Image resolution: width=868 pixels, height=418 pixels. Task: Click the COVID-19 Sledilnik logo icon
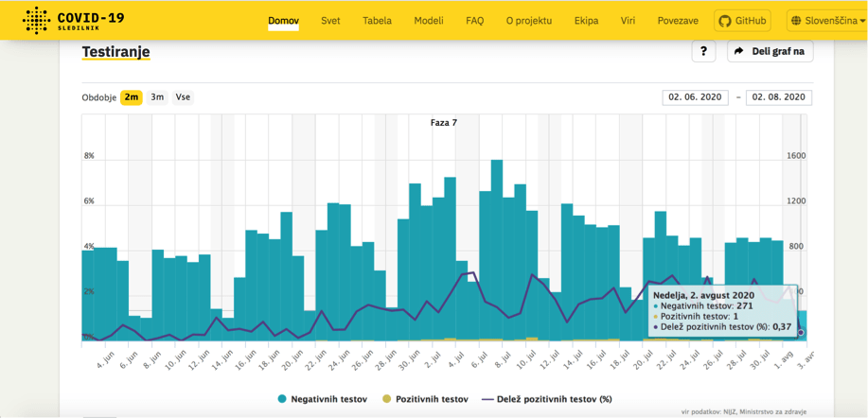(x=36, y=20)
